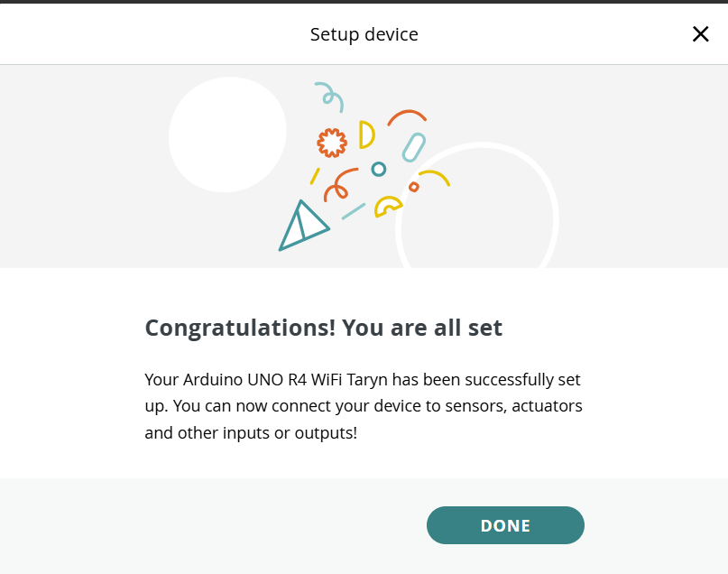Click the solid white circle decoration
728x574 pixels.
coord(226,134)
